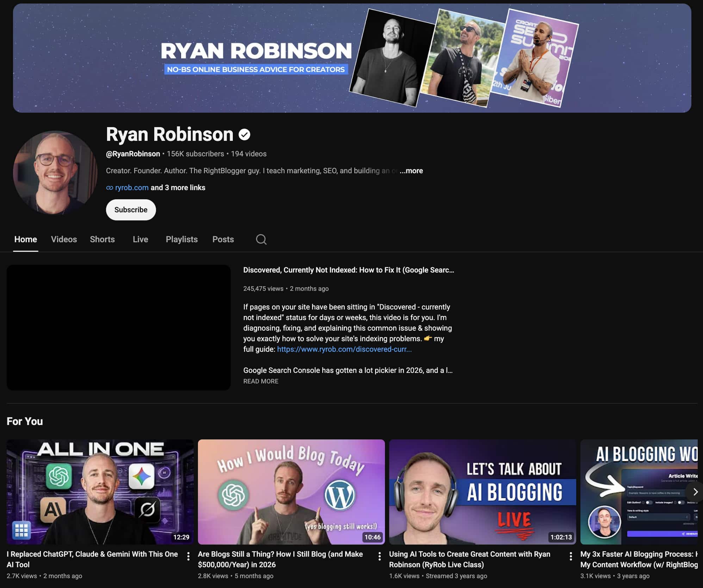Click the 12:29 duration badge
703x588 pixels.
coord(181,537)
